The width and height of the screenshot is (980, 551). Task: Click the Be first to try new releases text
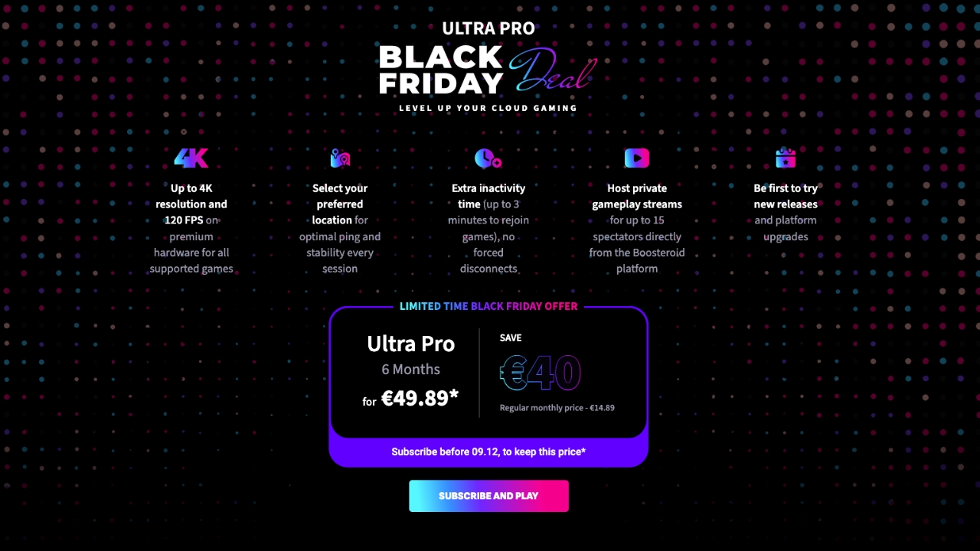tap(786, 212)
